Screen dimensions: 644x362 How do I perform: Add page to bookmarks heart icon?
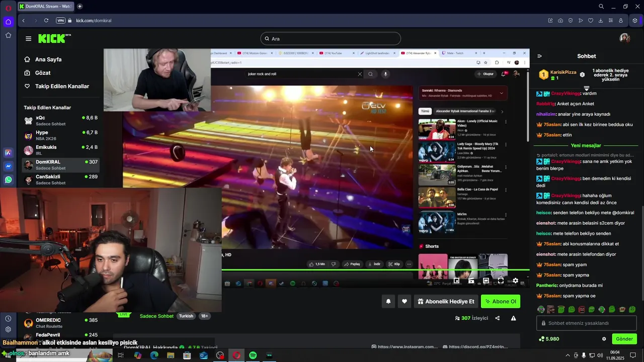point(591,21)
